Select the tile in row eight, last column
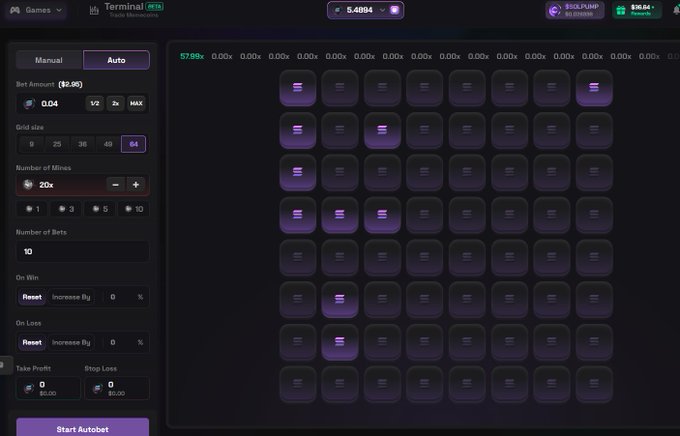Viewport: 680px width, 436px height. pos(594,384)
